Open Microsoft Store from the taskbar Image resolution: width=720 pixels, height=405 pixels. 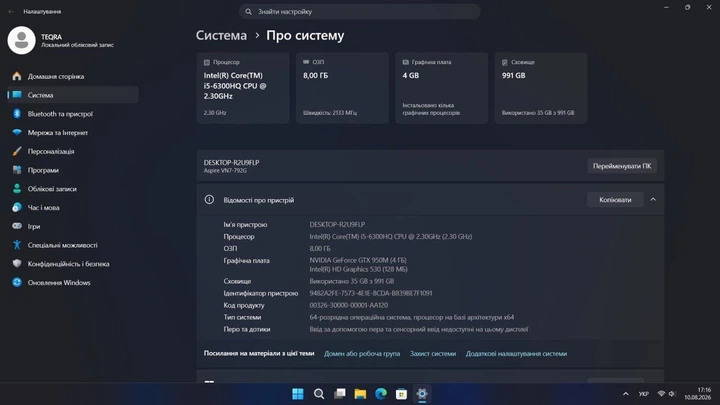pos(401,394)
